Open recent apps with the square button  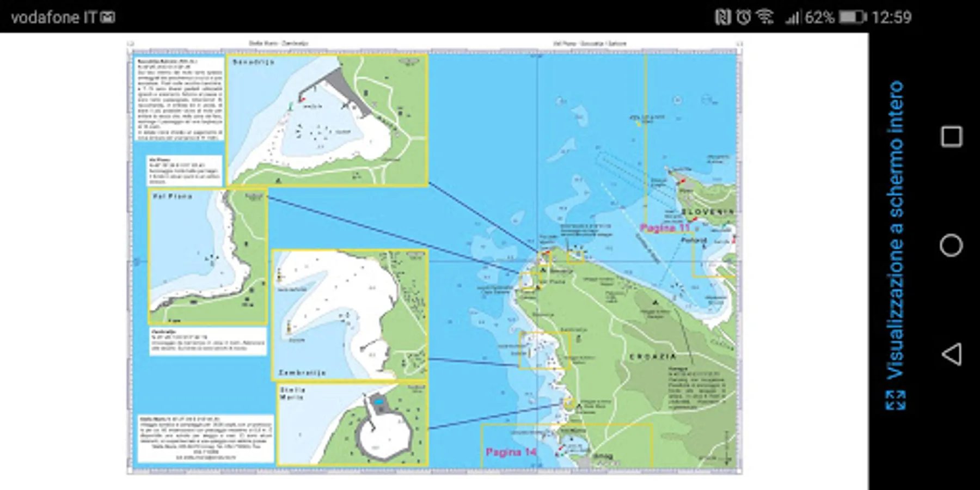(951, 137)
